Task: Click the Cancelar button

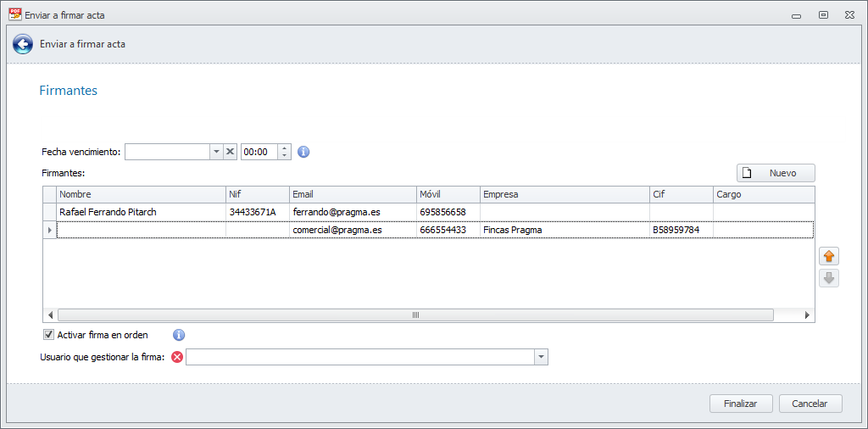Action: 810,404
